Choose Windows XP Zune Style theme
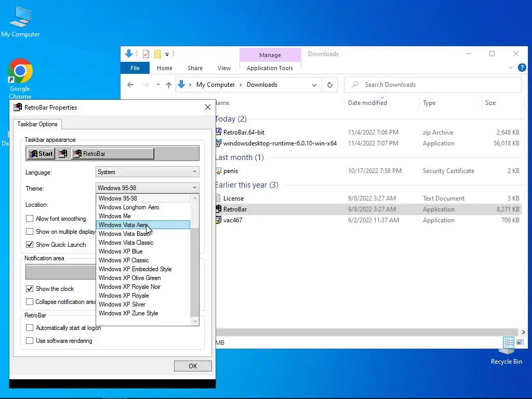This screenshot has height=399, width=532. coord(143,313)
